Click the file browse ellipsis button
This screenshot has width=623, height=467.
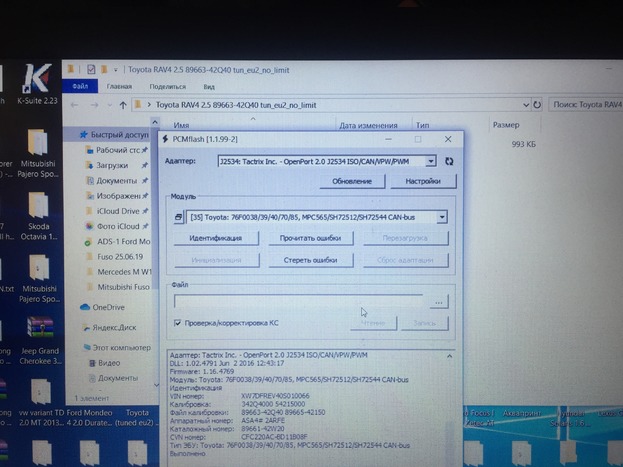click(x=437, y=301)
